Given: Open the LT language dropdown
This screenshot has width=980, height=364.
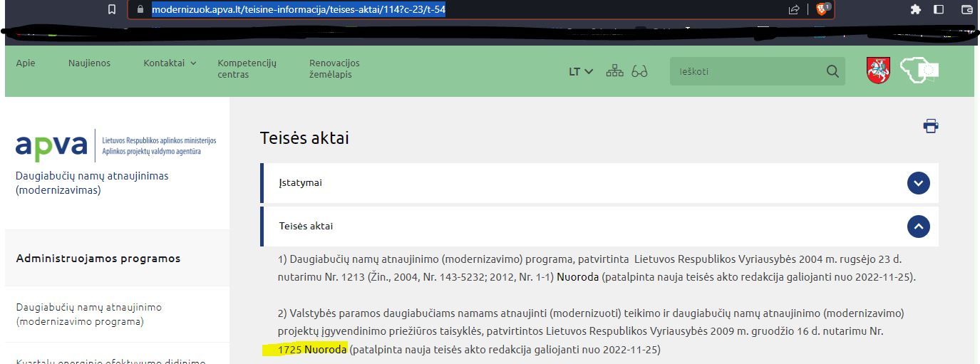Looking at the screenshot, I should point(580,71).
